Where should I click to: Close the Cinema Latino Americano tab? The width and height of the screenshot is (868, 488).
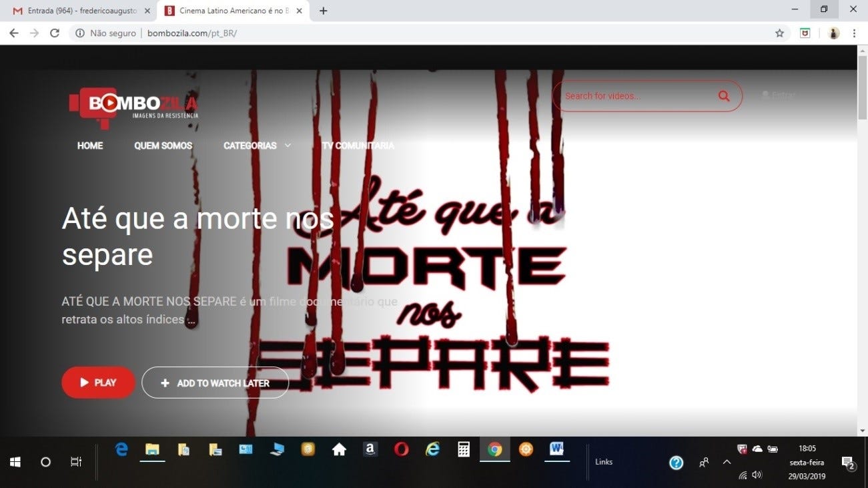click(x=299, y=11)
